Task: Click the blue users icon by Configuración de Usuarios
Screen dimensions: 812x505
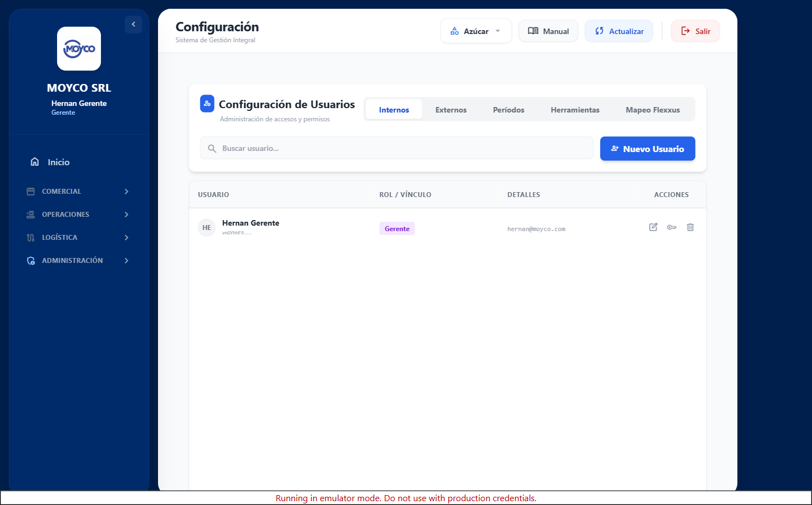Action: point(207,103)
